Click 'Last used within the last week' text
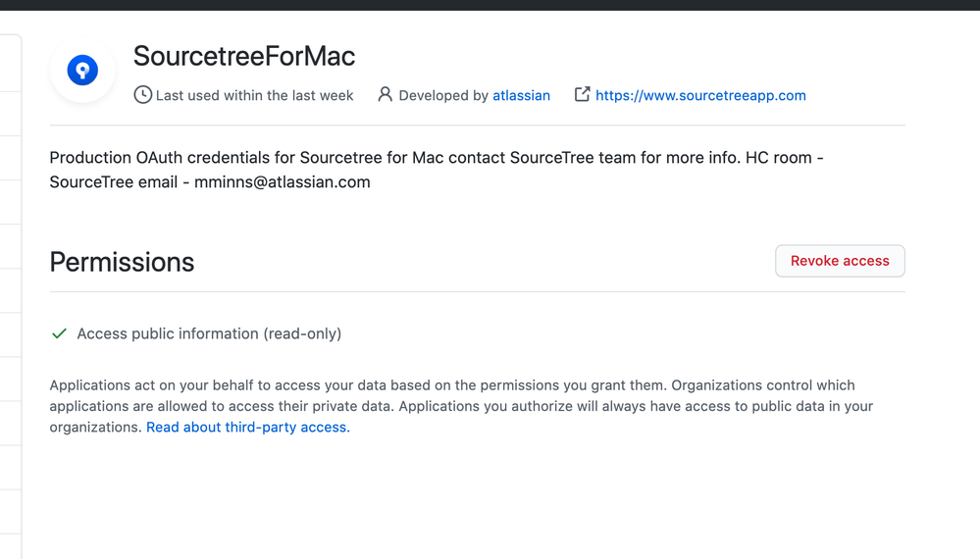980x559 pixels. click(x=254, y=95)
